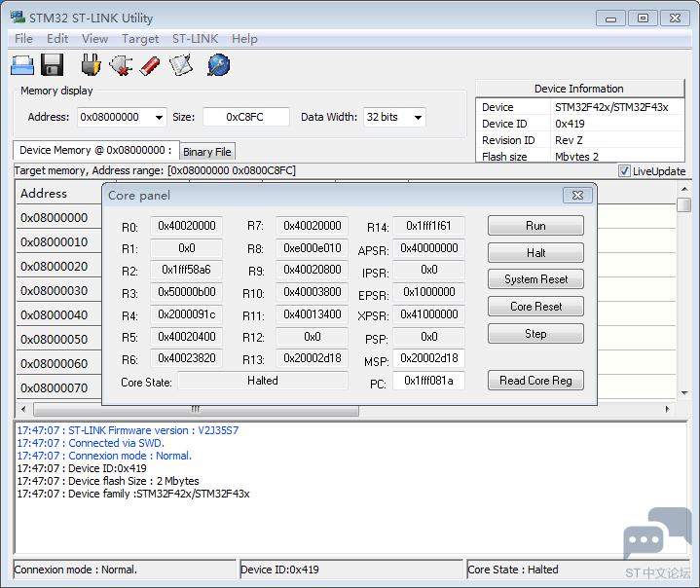The width and height of the screenshot is (700, 588).
Task: Click the vertical scrollbar down arrow
Action: pyautogui.click(x=684, y=393)
